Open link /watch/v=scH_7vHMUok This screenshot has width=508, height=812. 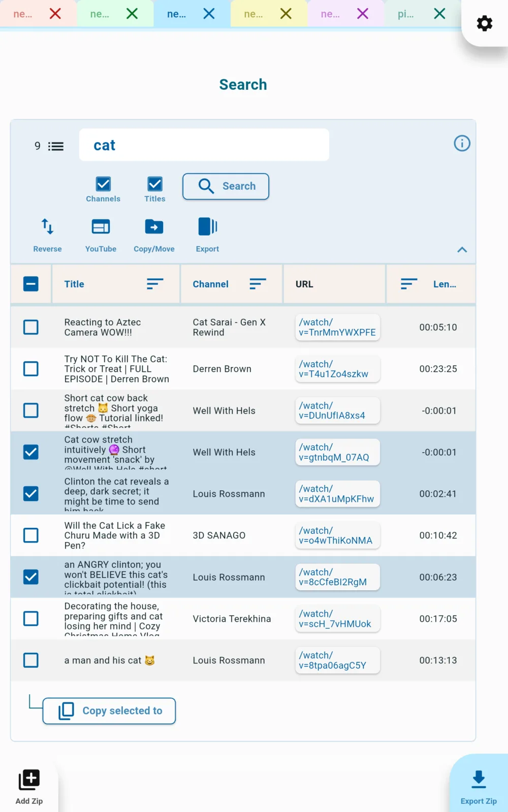pos(337,619)
